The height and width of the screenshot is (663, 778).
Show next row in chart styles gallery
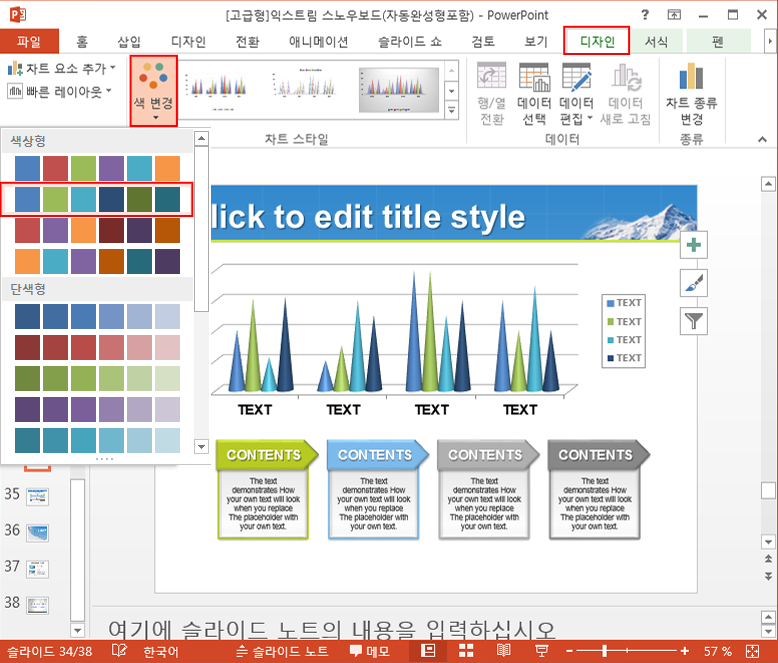(x=452, y=91)
